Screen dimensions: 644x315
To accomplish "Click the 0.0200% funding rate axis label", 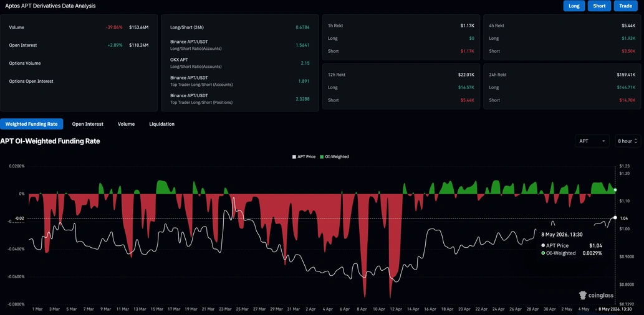I will [x=16, y=166].
